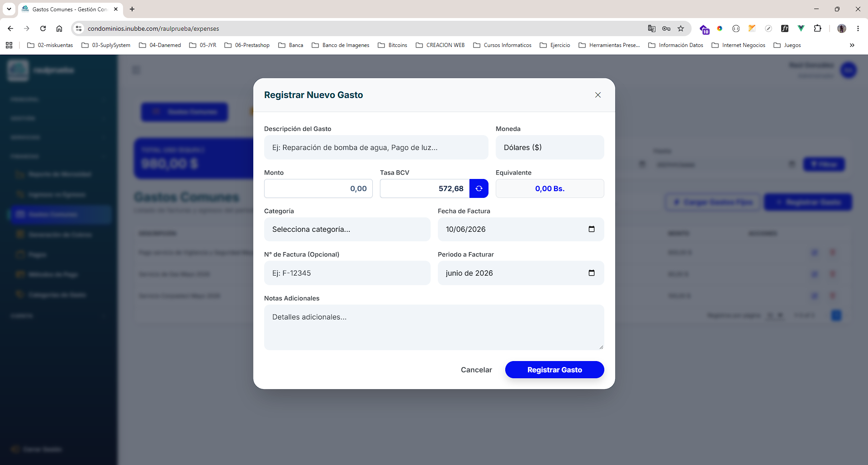Screen dimensions: 868x465
Task: Open month picker for Periodo a Facturar
Action: point(591,273)
